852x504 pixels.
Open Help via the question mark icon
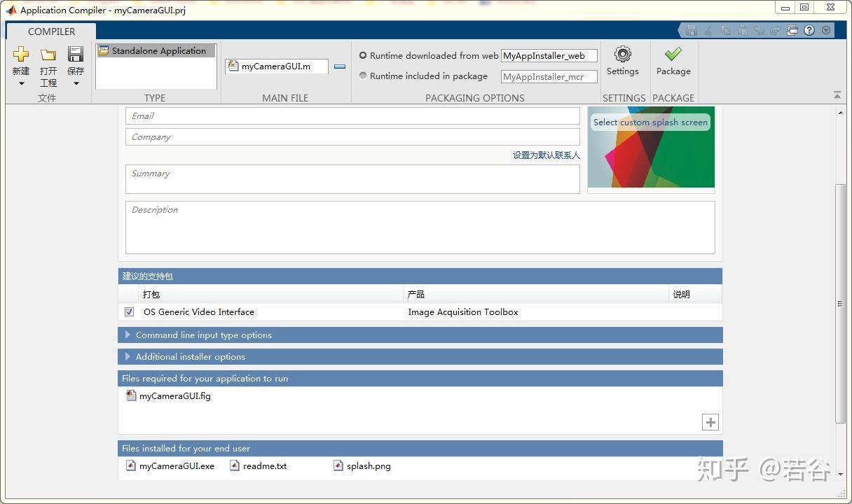[x=809, y=30]
